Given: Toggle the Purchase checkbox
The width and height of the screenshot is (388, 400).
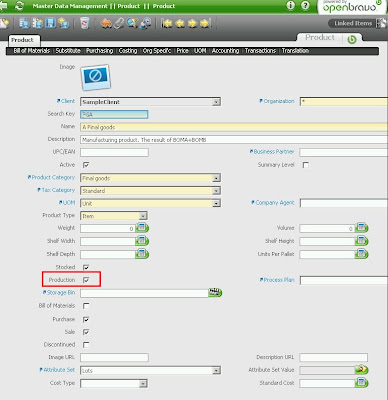Looking at the screenshot, I should point(86,319).
